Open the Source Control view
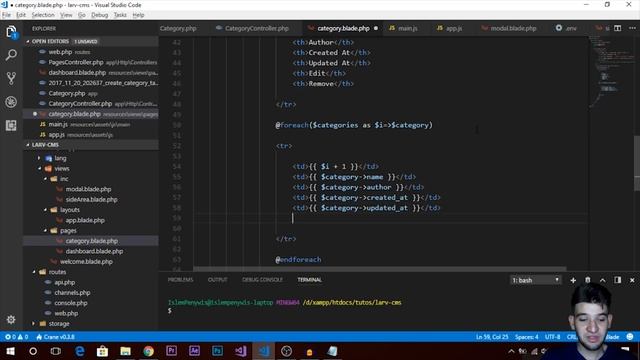 [x=11, y=78]
